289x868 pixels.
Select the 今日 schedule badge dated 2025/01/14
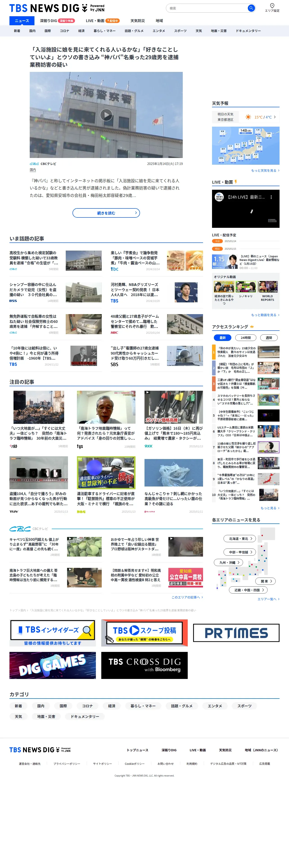(x=217, y=241)
